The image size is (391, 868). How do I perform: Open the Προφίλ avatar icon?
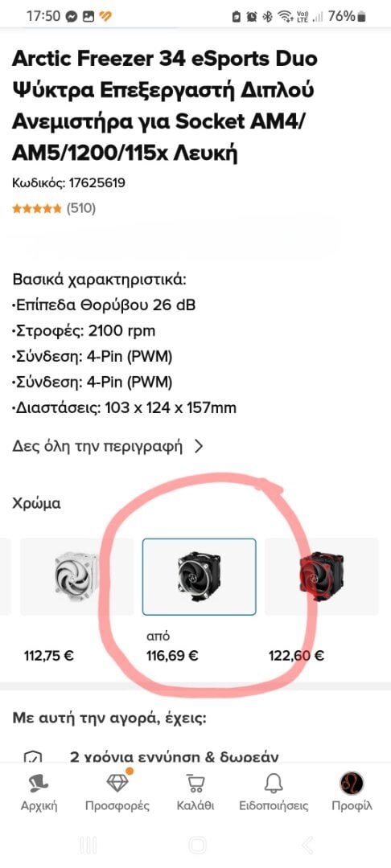tap(352, 783)
